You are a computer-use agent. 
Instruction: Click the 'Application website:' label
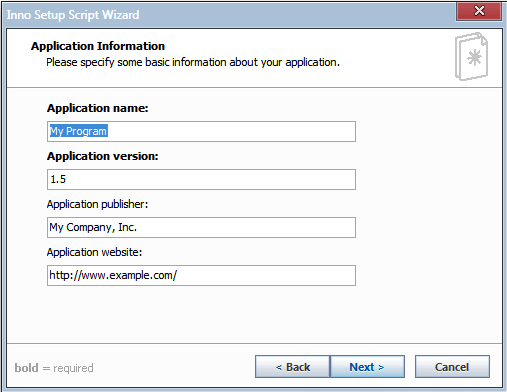pos(94,252)
